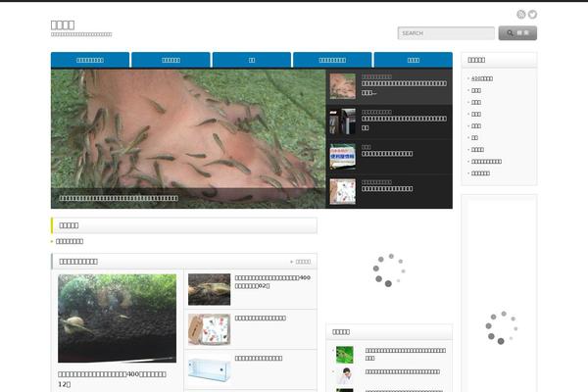
Task: Open the goldfish box thumbnail in the article list
Action: click(x=210, y=329)
